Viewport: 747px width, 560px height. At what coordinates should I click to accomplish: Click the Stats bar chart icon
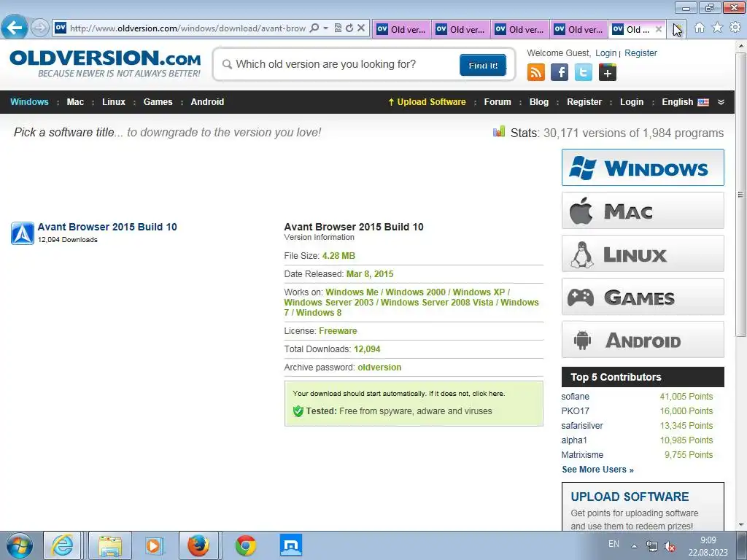coord(499,131)
